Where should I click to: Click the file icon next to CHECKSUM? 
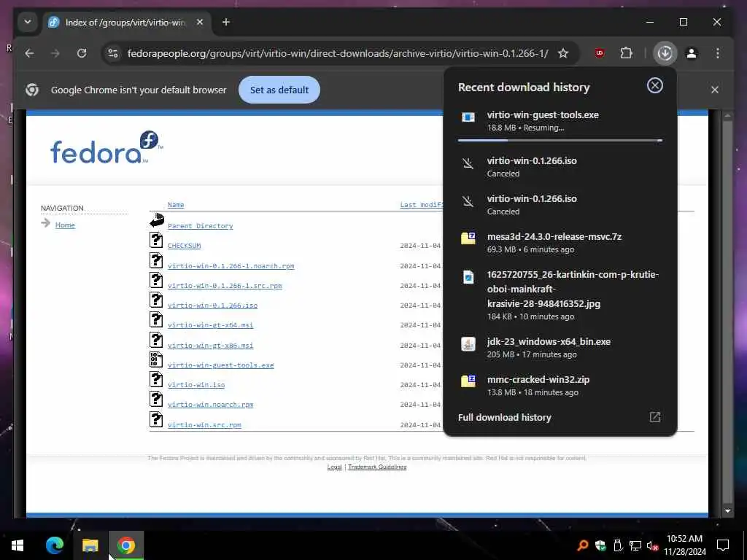(156, 239)
